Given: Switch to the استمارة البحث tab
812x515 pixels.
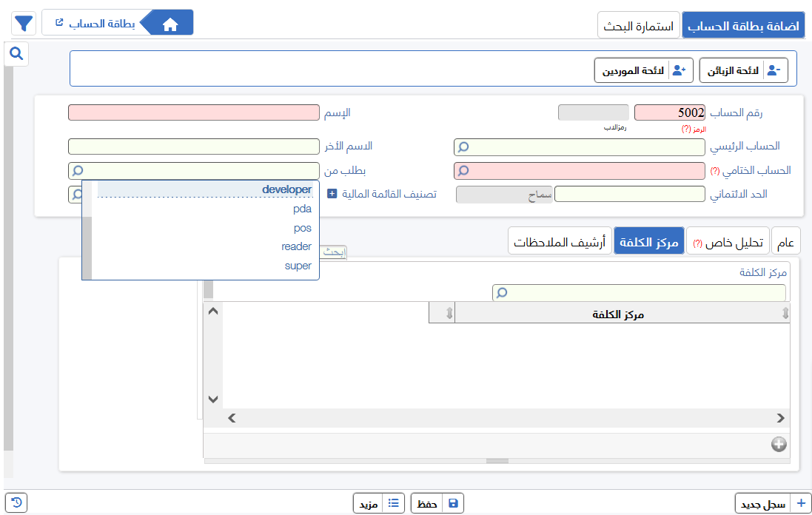Looking at the screenshot, I should pos(638,24).
